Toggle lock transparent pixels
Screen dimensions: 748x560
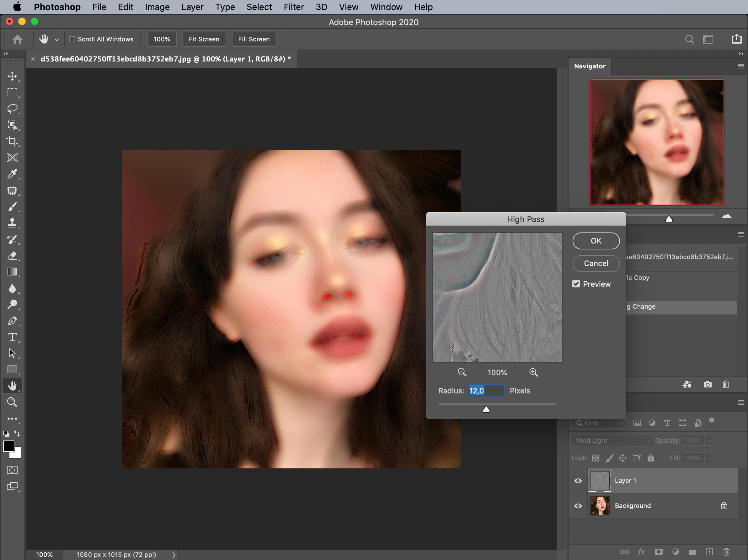point(596,458)
